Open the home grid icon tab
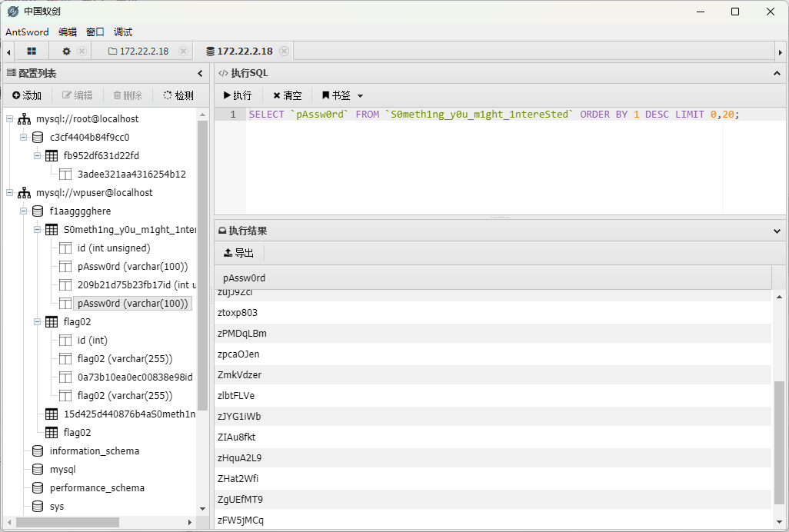This screenshot has width=789, height=532. point(32,52)
